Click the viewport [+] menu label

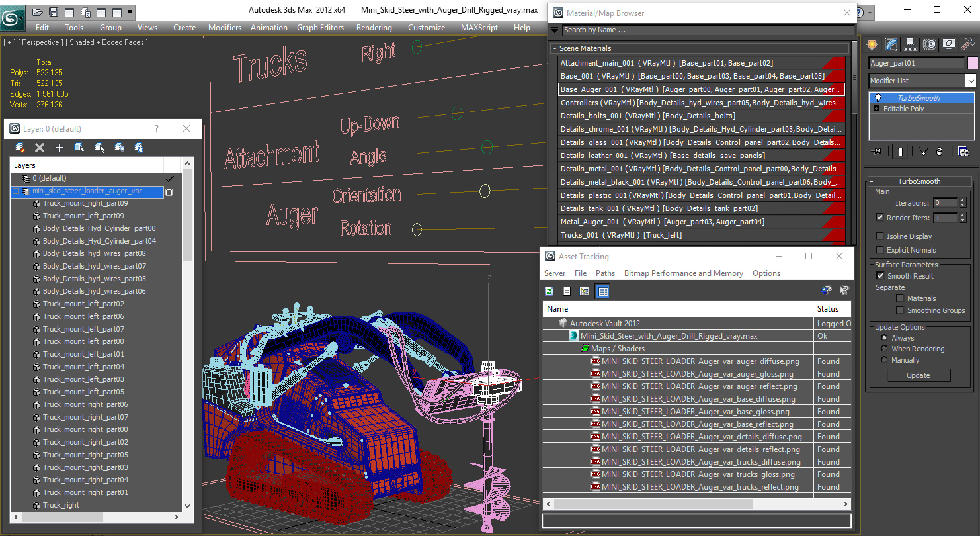(x=9, y=42)
